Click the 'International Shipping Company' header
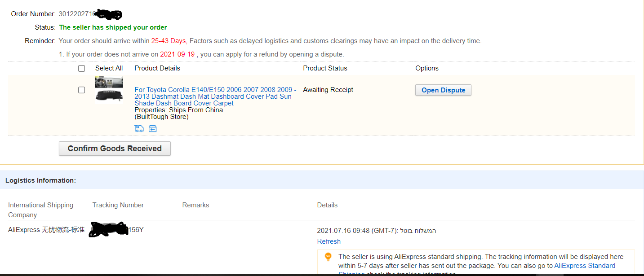Image resolution: width=644 pixels, height=276 pixels. coord(40,210)
